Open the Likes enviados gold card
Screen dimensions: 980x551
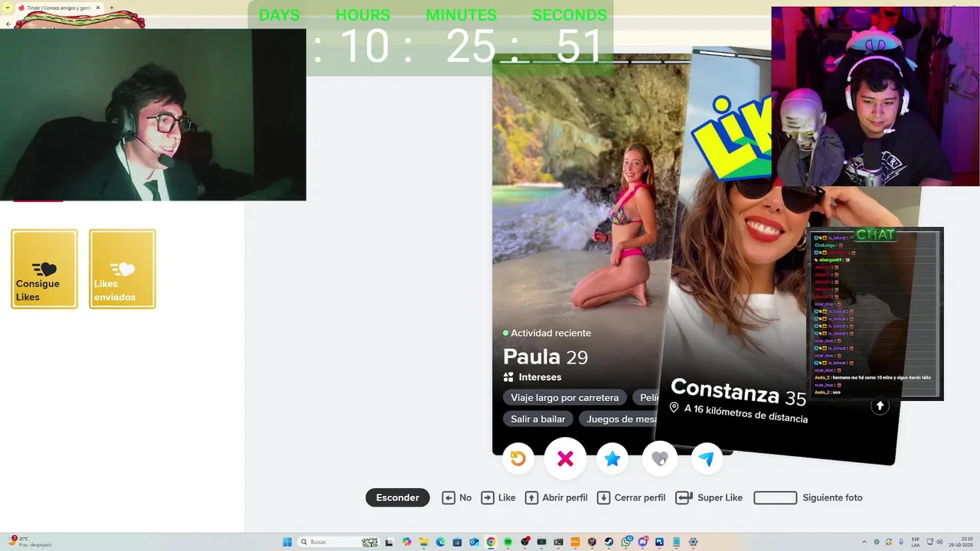(x=122, y=269)
